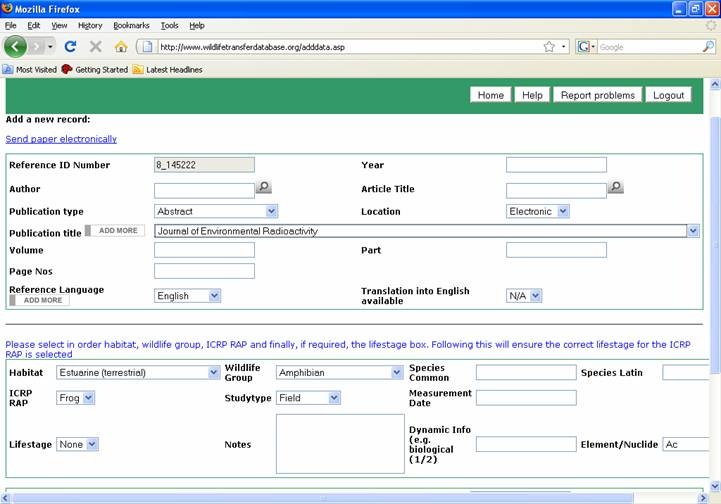Open the address bar history dropdown arrow
This screenshot has height=504, width=721.
click(x=563, y=46)
